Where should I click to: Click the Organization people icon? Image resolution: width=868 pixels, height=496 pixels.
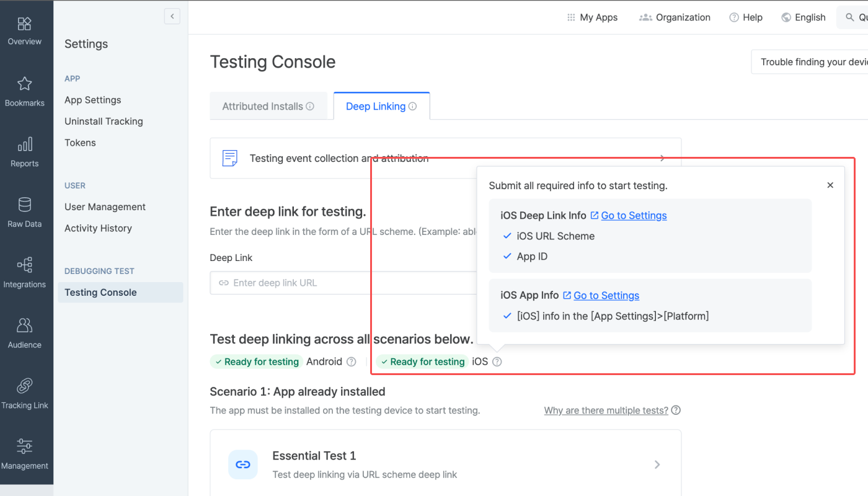pyautogui.click(x=645, y=17)
